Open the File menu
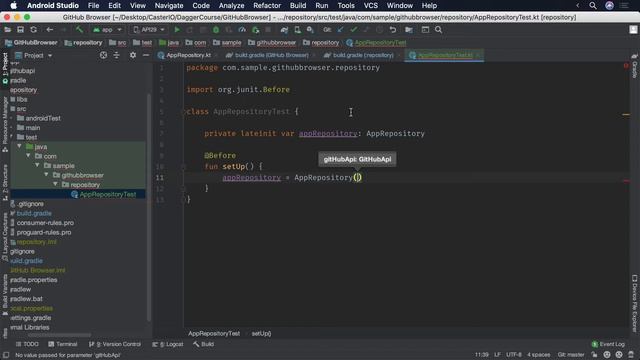This screenshot has width=640, height=360. (93, 6)
